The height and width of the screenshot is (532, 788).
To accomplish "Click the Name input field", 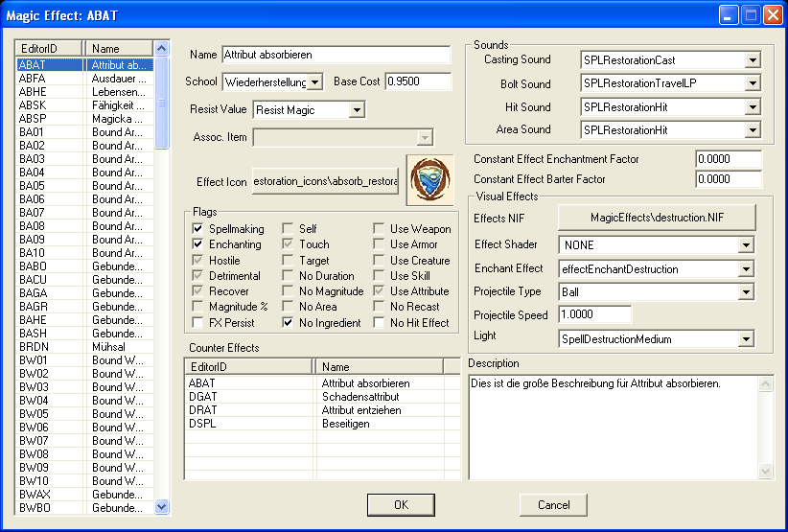I will (336, 55).
